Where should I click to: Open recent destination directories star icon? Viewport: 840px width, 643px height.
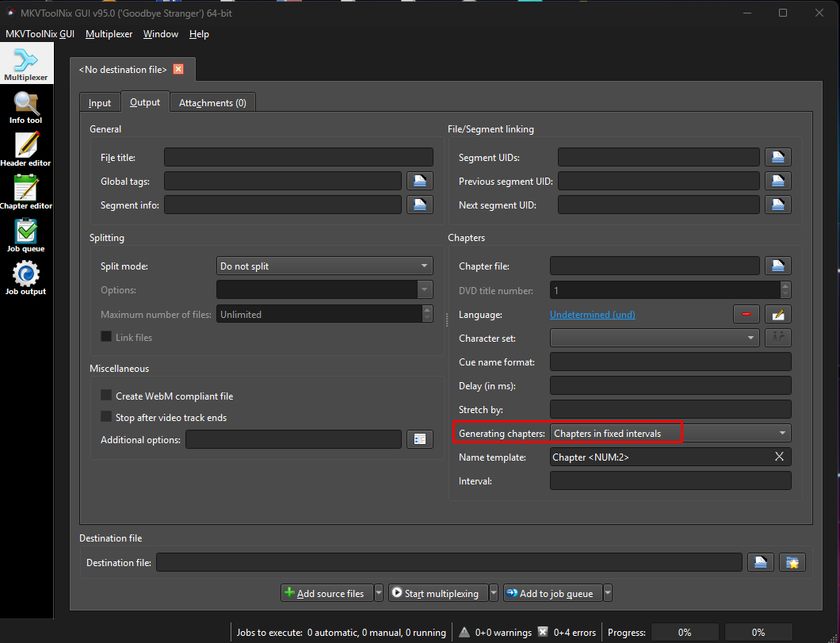coord(792,562)
